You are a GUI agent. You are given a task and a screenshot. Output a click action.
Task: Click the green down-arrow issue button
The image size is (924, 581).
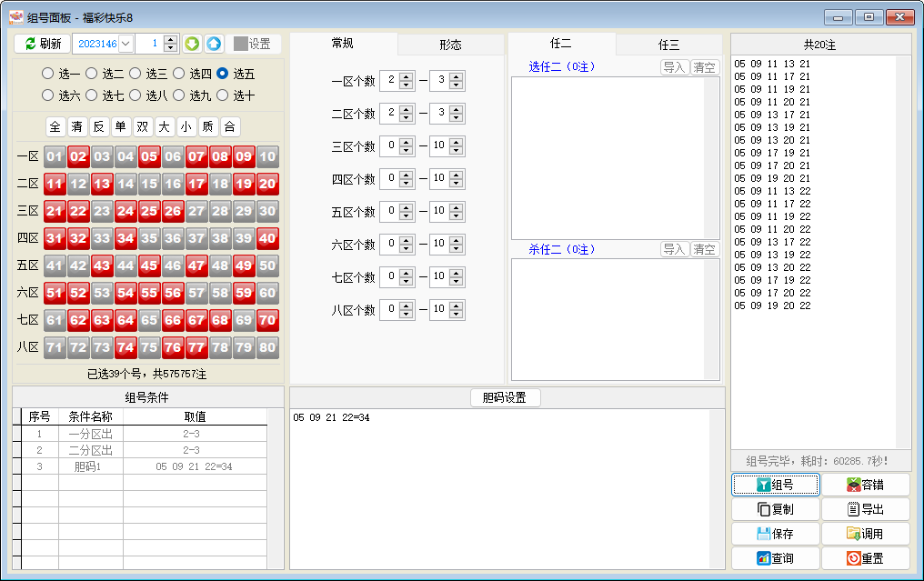(192, 44)
